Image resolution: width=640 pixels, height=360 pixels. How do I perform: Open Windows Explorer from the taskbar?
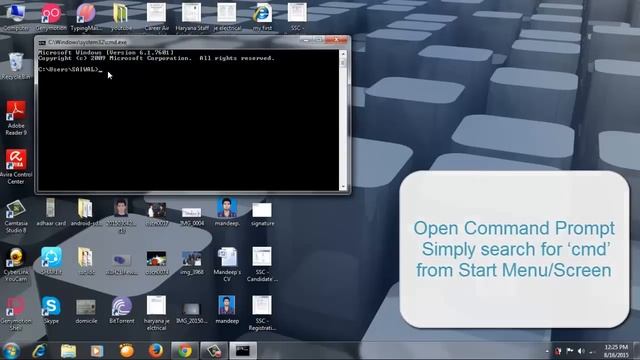(68, 351)
